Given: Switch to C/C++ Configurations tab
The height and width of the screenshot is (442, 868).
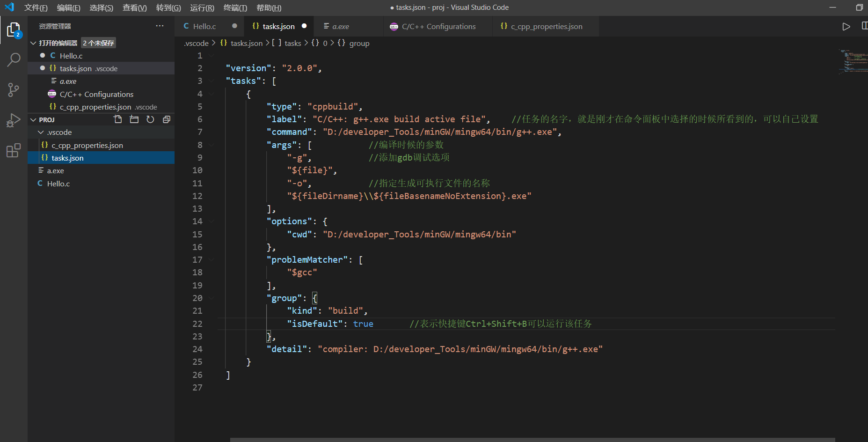Looking at the screenshot, I should 438,26.
